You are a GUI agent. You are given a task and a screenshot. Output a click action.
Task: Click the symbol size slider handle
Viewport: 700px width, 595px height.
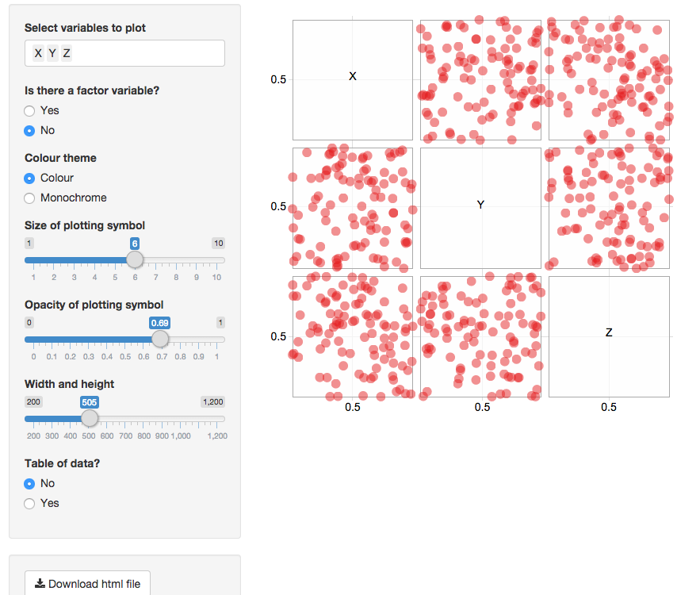click(x=135, y=259)
